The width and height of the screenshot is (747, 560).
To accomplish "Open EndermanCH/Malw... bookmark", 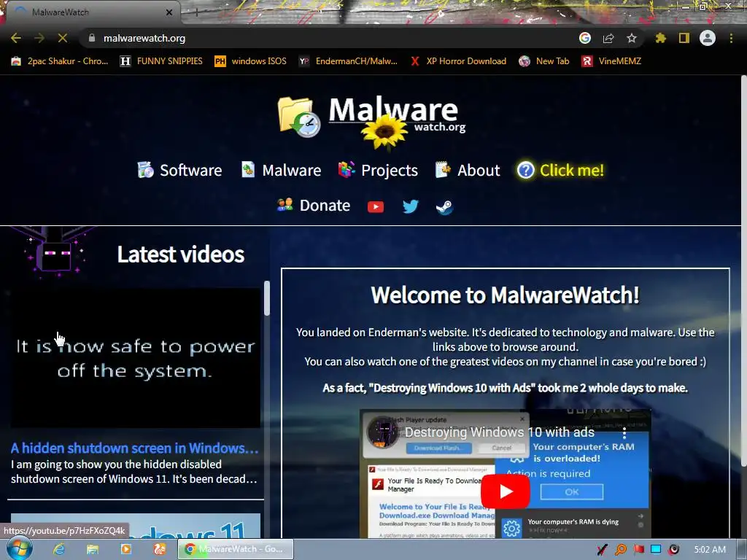I will (348, 61).
